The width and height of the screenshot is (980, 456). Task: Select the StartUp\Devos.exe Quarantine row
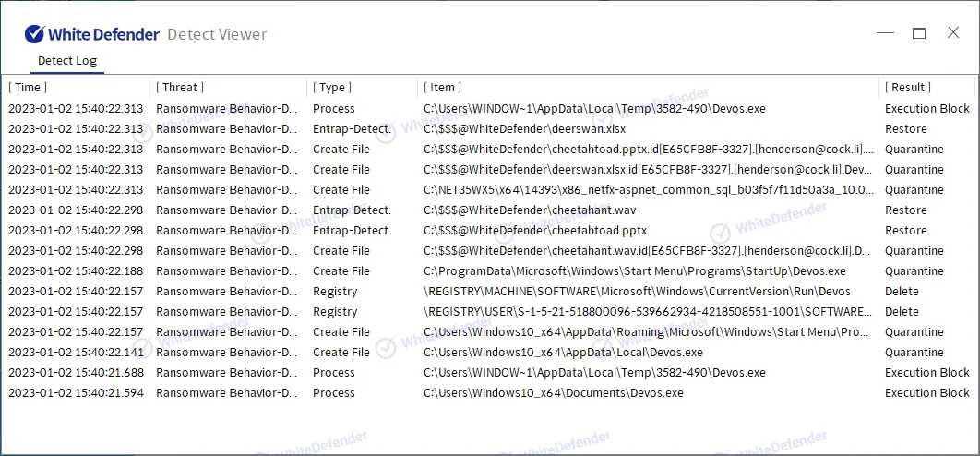click(x=634, y=271)
